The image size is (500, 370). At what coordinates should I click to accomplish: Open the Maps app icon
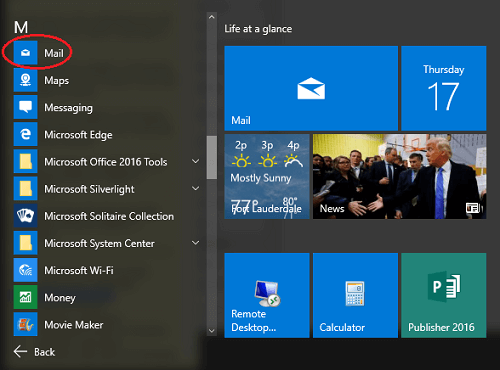[25, 80]
